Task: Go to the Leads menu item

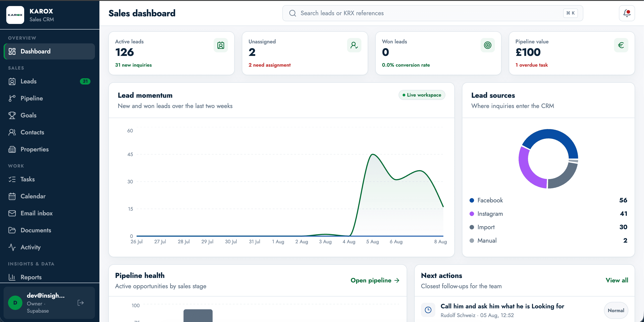Action: [x=49, y=81]
